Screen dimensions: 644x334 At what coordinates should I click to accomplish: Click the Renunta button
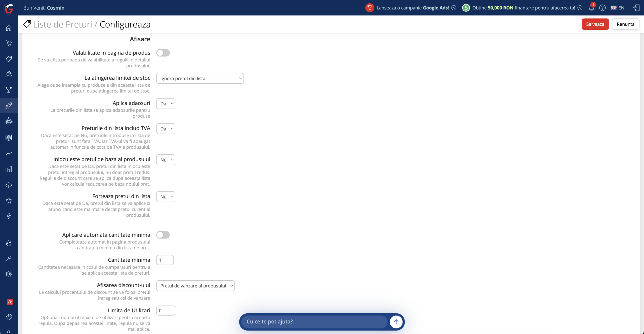point(625,24)
